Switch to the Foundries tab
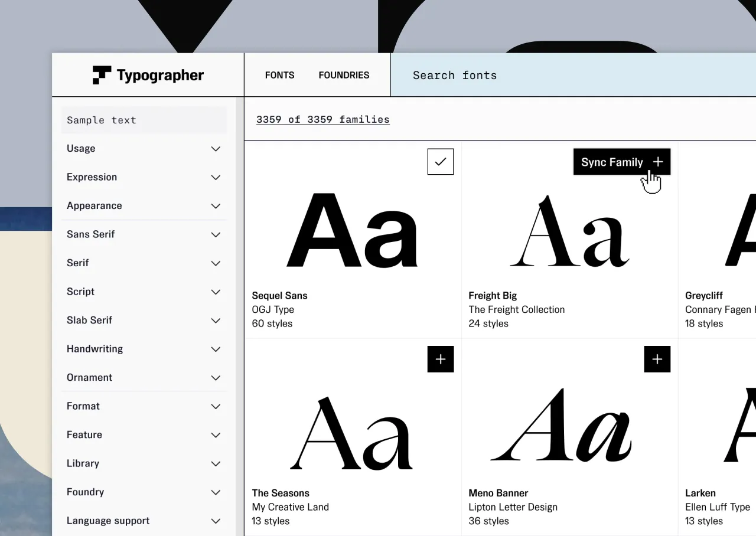Viewport: 756px width, 536px height. [x=344, y=75]
